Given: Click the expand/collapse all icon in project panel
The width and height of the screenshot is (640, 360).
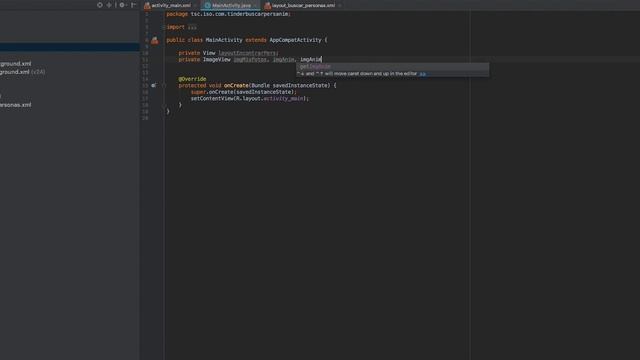Looking at the screenshot, I should 109,5.
